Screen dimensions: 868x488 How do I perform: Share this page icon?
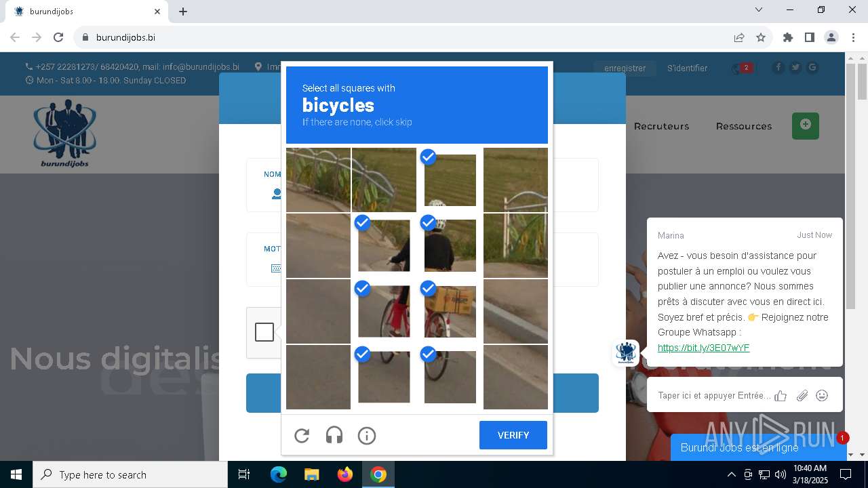click(739, 37)
